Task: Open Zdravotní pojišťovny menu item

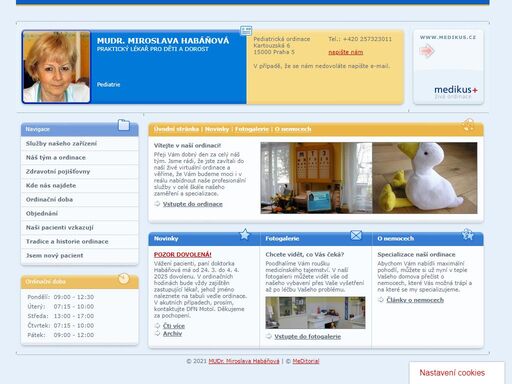Action: click(x=80, y=171)
